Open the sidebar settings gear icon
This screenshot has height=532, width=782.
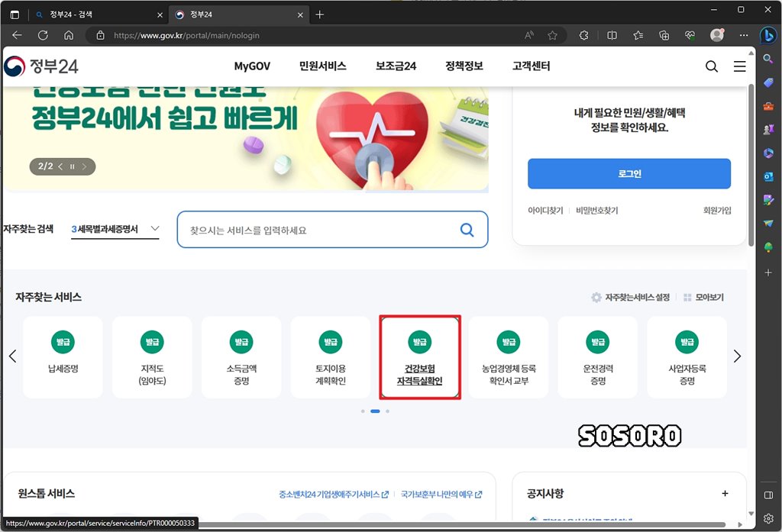(768, 518)
